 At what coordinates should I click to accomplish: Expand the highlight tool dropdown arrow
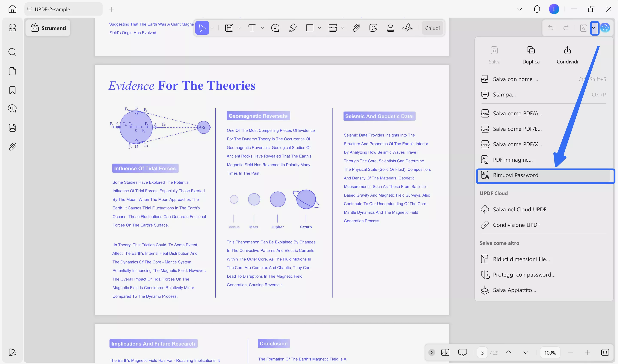click(x=239, y=28)
